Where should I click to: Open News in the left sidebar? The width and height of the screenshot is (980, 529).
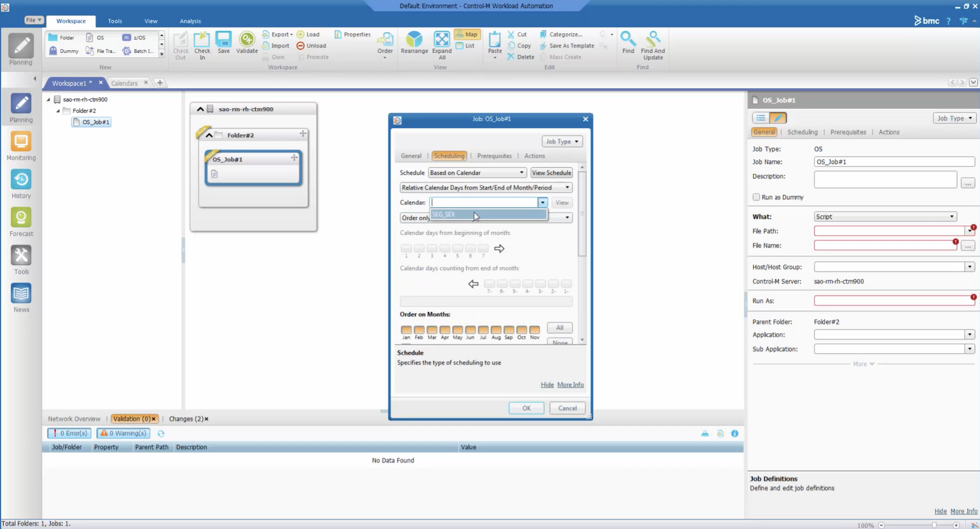click(x=21, y=298)
